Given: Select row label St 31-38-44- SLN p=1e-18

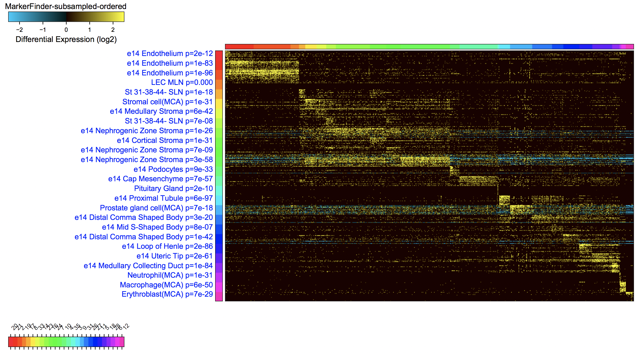Looking at the screenshot, I should tap(169, 92).
